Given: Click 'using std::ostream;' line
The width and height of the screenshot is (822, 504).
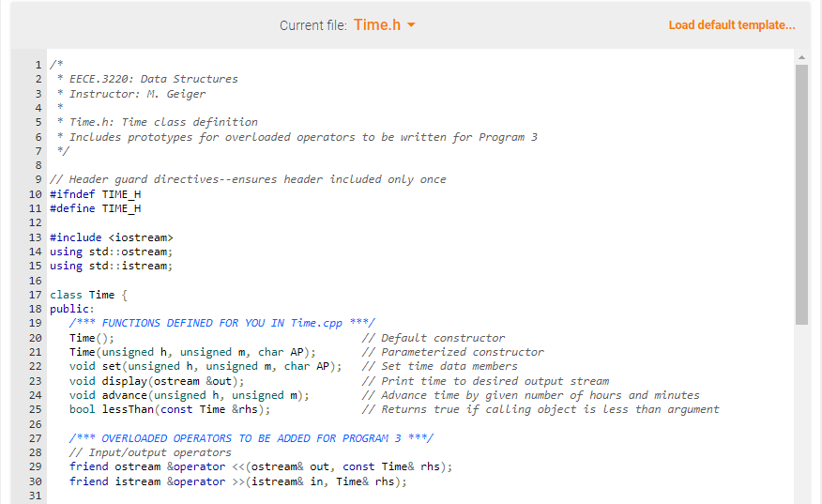Looking at the screenshot, I should (111, 252).
